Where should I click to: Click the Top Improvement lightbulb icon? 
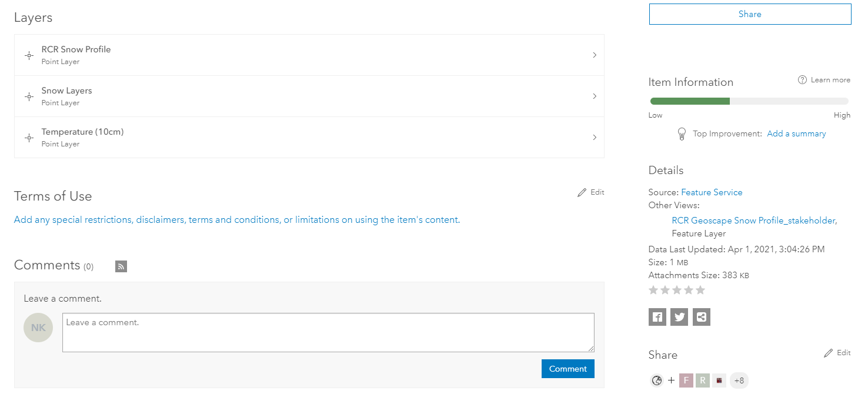tap(682, 133)
